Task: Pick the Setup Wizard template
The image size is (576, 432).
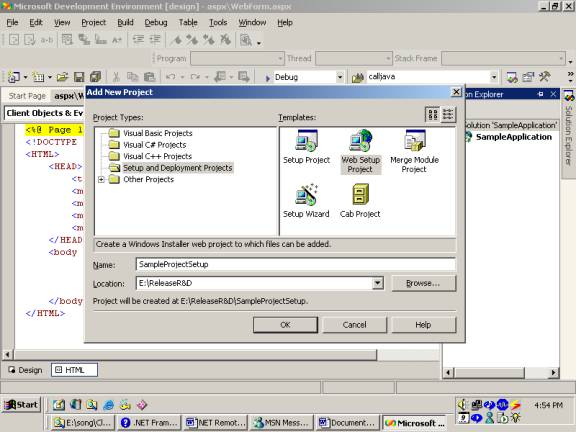Action: (x=306, y=201)
